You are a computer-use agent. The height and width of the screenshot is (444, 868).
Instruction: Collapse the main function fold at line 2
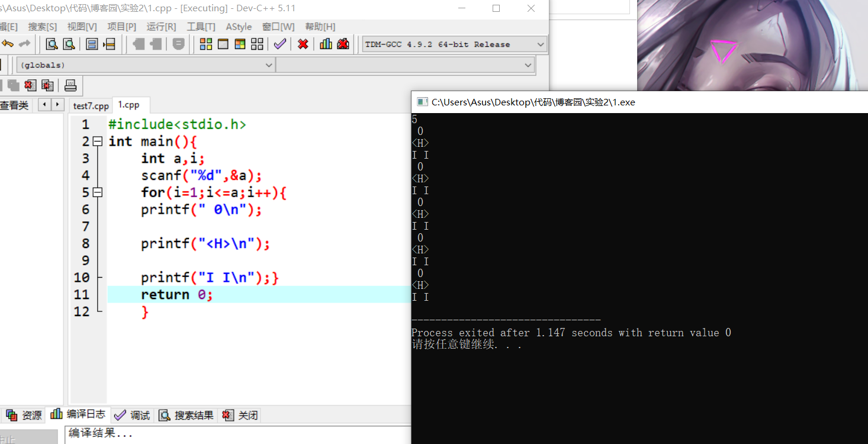click(97, 141)
